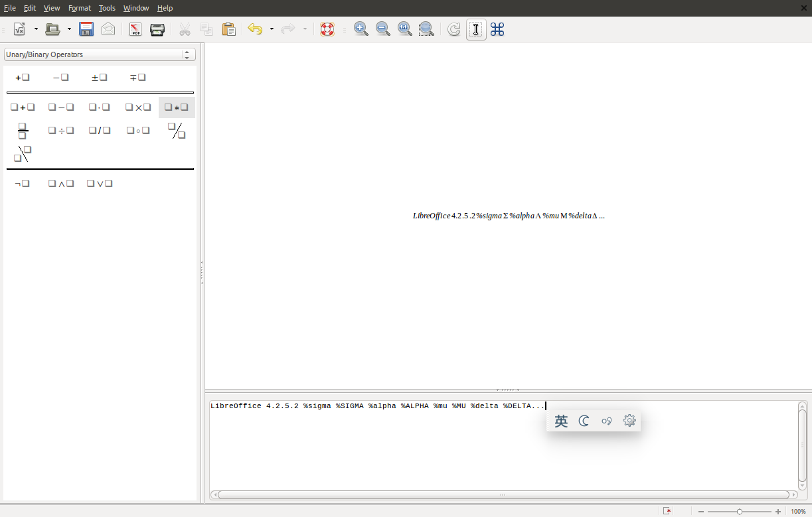The width and height of the screenshot is (812, 517).
Task: Open the Symbols catalog icon
Action: (497, 29)
